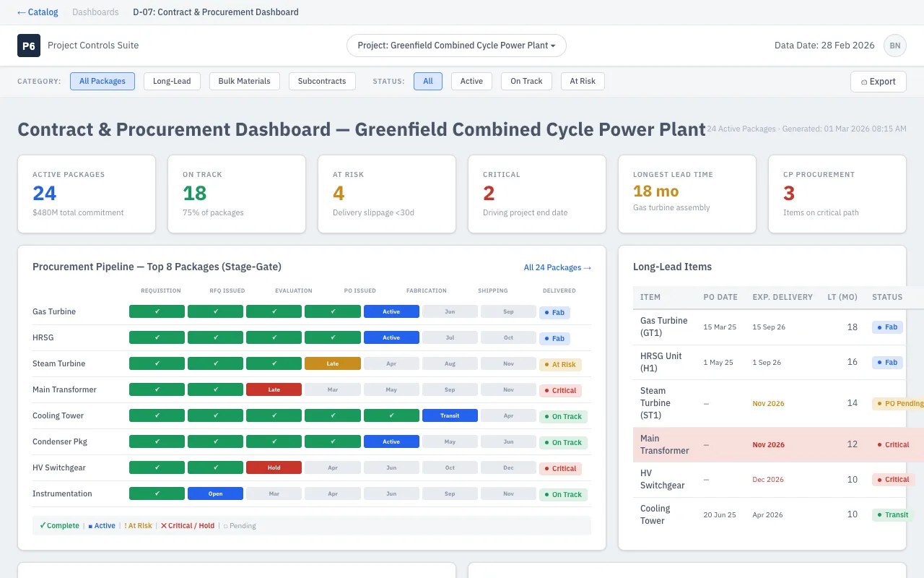Screen dimensions: 924x578
Task: Toggle the At Risk status filter
Action: click(583, 81)
